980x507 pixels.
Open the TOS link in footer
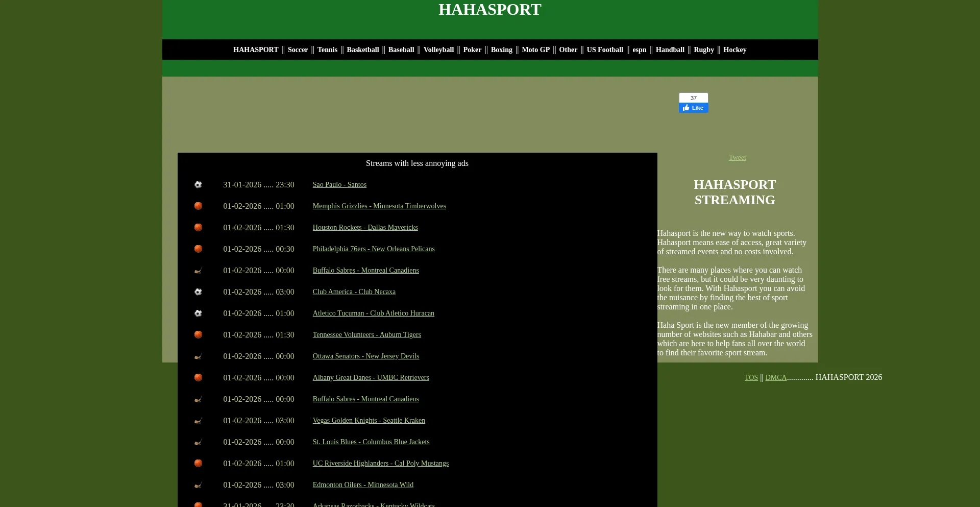pos(751,378)
